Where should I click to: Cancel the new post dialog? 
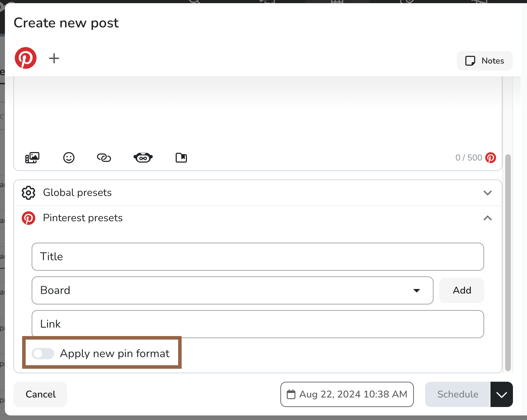point(40,394)
